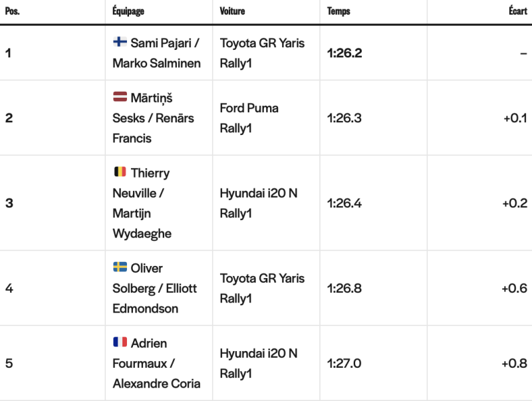Image resolution: width=532 pixels, height=401 pixels.
Task: Click the Finland flag icon
Action: tap(120, 42)
